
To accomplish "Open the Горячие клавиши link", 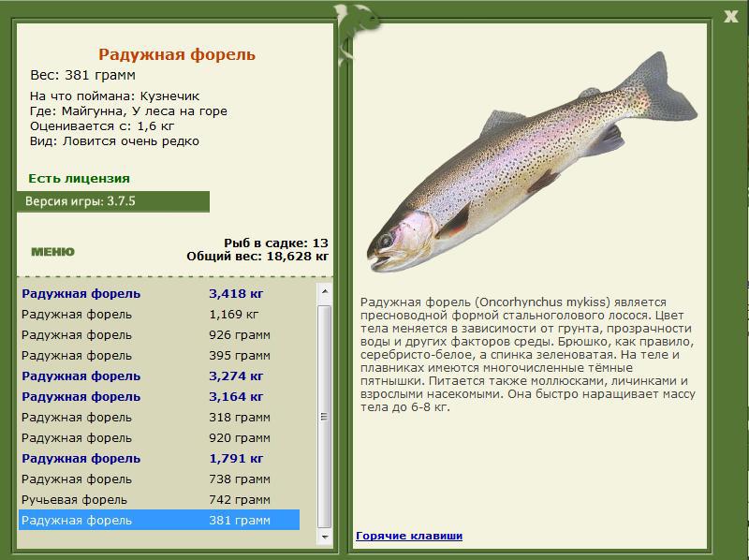I will (x=409, y=536).
